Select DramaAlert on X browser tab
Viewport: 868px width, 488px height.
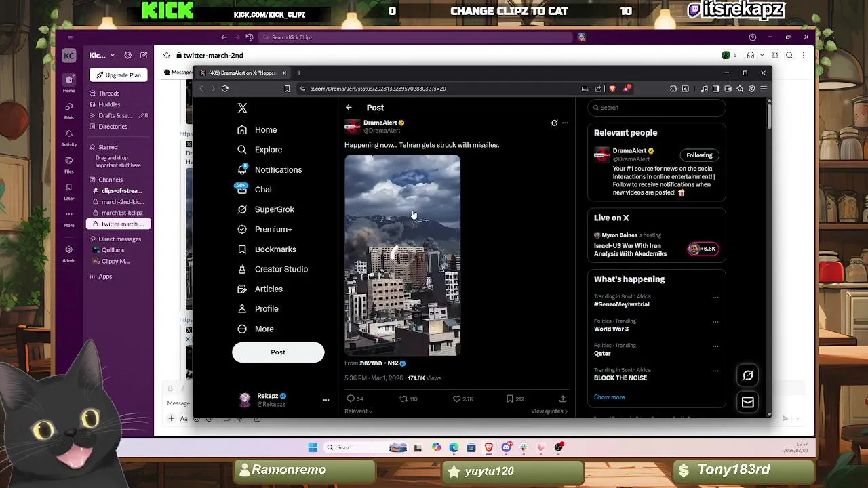(x=243, y=73)
